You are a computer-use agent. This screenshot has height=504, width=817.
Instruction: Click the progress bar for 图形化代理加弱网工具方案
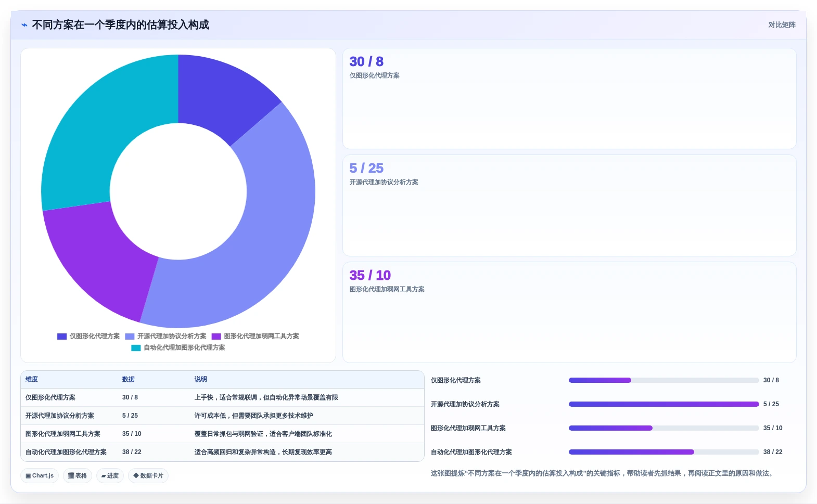click(x=663, y=428)
